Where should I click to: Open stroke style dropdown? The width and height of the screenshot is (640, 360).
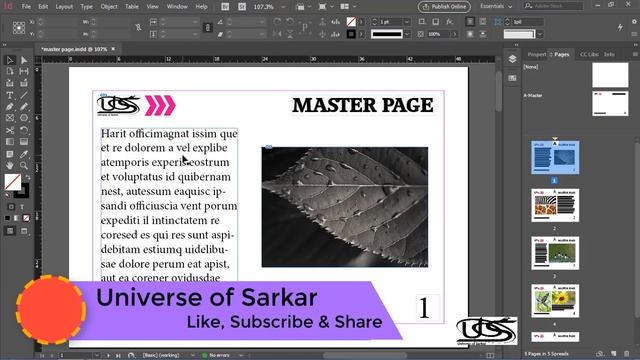[407, 34]
